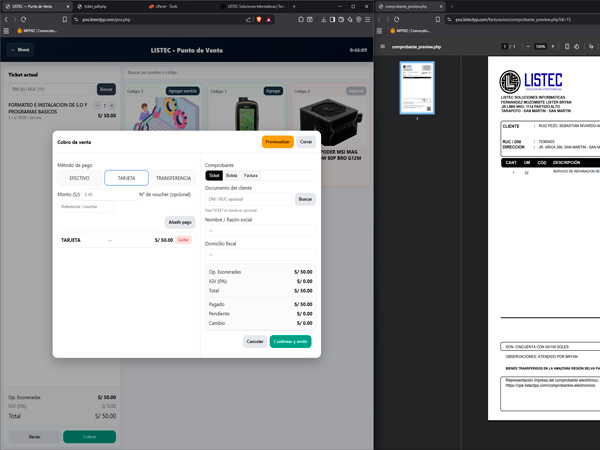600x450 pixels.
Task: Focus the DNI / RUC opcional field
Action: pos(249,199)
